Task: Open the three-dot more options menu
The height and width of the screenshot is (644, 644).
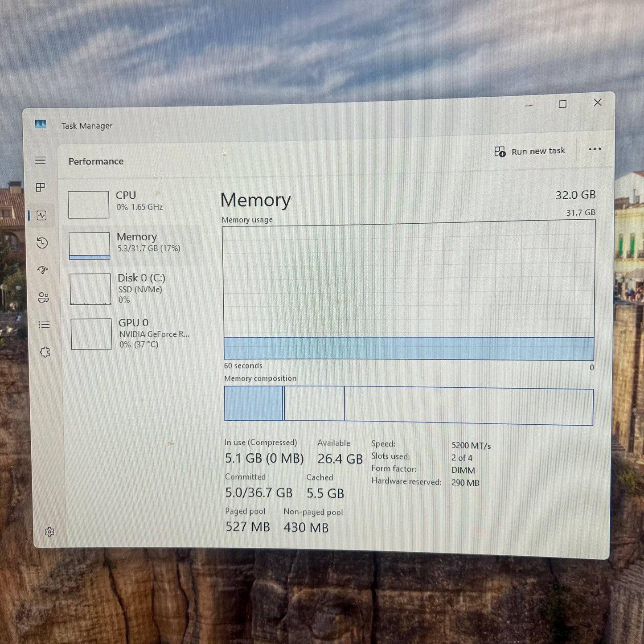Action: click(x=595, y=149)
